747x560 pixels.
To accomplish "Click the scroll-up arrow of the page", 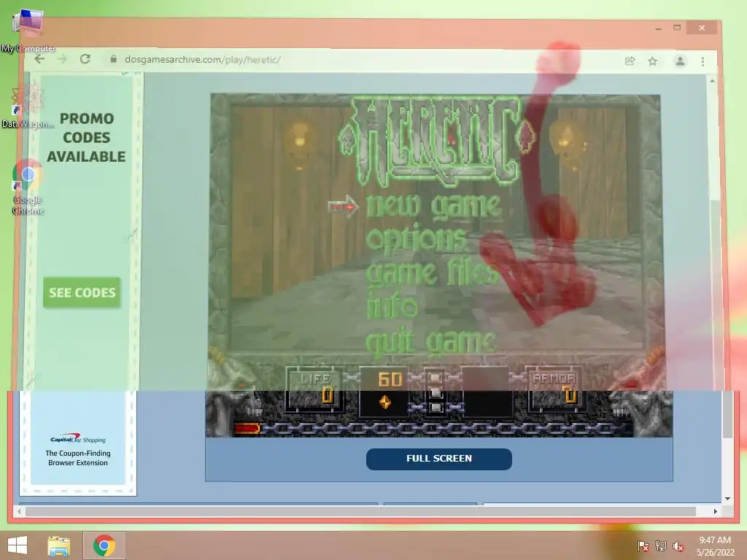I will [712, 81].
